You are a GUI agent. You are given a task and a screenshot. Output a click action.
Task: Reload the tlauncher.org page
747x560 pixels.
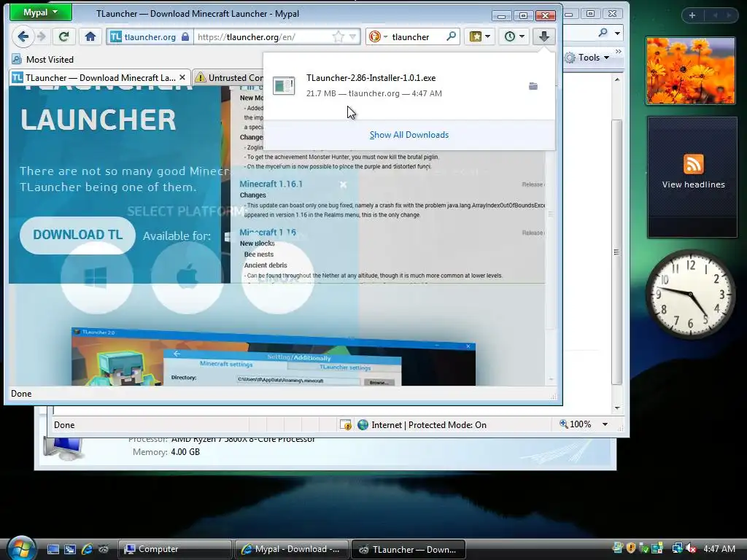click(x=63, y=36)
